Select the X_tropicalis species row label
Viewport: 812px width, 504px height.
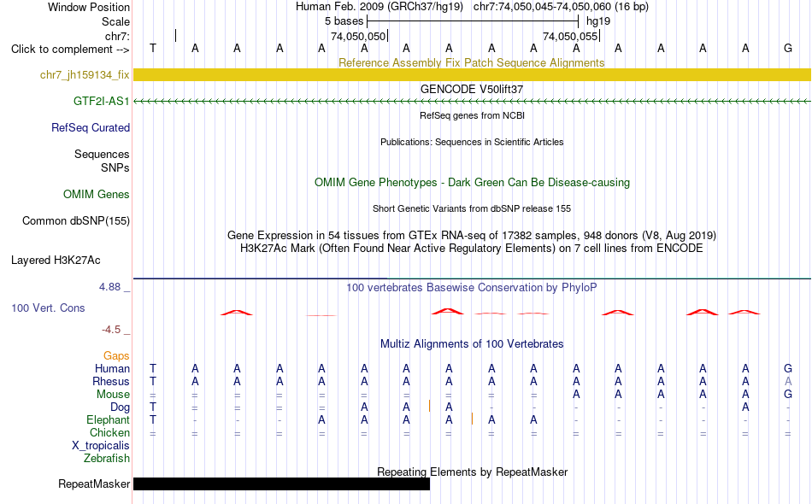[x=101, y=446]
